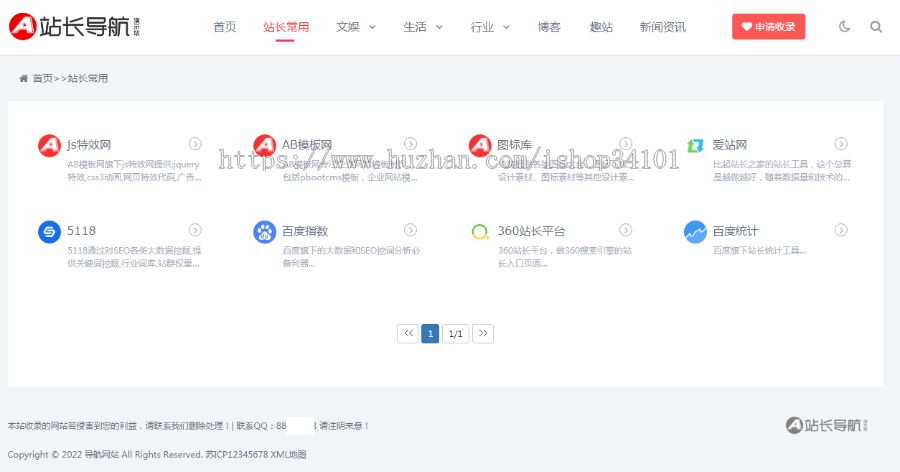Click arrow icon beside 图标库
This screenshot has height=472, width=900.
[626, 144]
